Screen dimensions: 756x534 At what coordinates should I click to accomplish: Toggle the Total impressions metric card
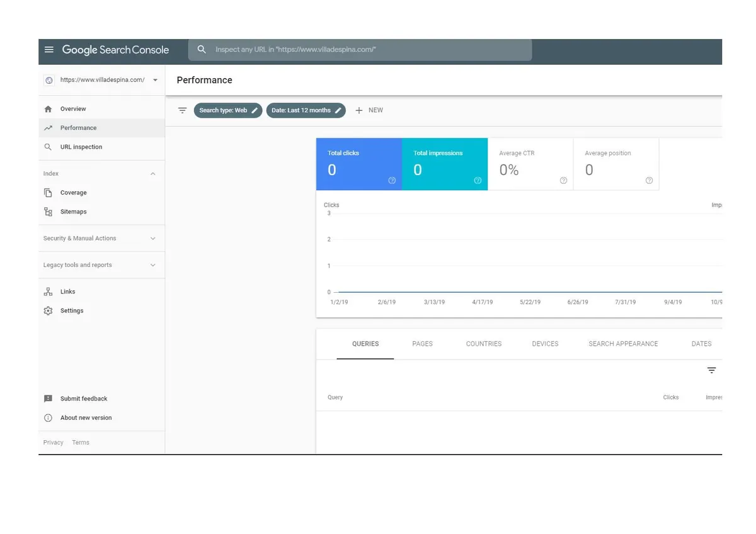click(x=444, y=164)
